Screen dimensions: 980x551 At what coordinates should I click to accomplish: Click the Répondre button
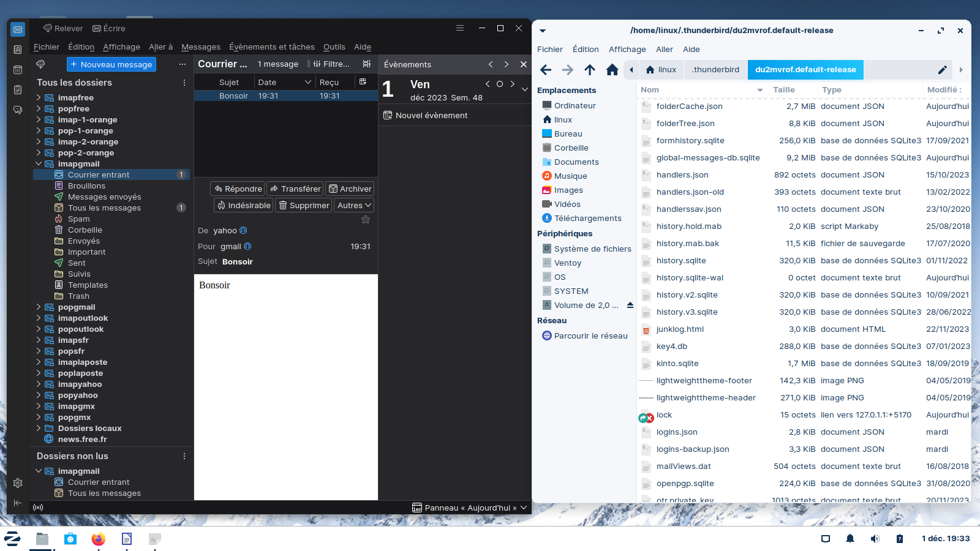pyautogui.click(x=238, y=189)
